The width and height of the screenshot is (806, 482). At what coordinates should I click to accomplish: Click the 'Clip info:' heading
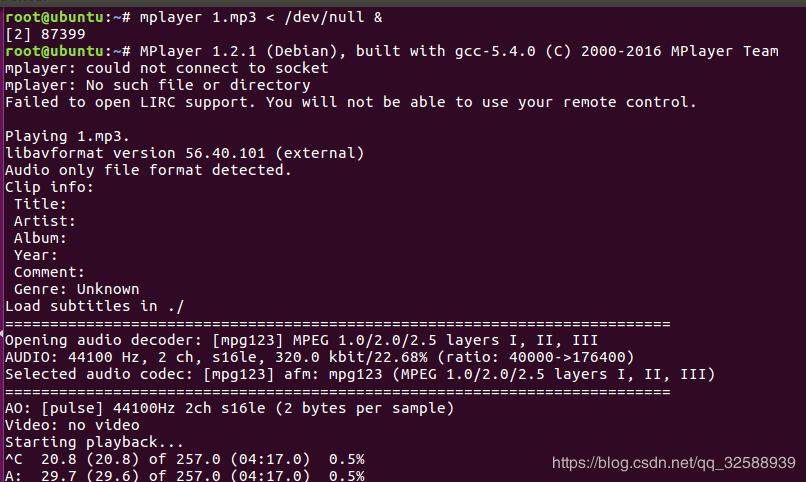click(x=49, y=187)
